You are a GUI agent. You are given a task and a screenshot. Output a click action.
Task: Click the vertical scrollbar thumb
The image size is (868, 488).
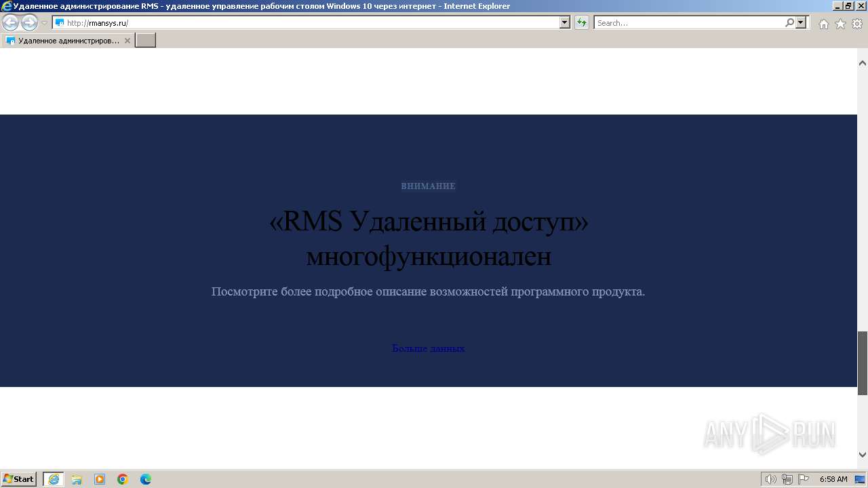pos(863,363)
